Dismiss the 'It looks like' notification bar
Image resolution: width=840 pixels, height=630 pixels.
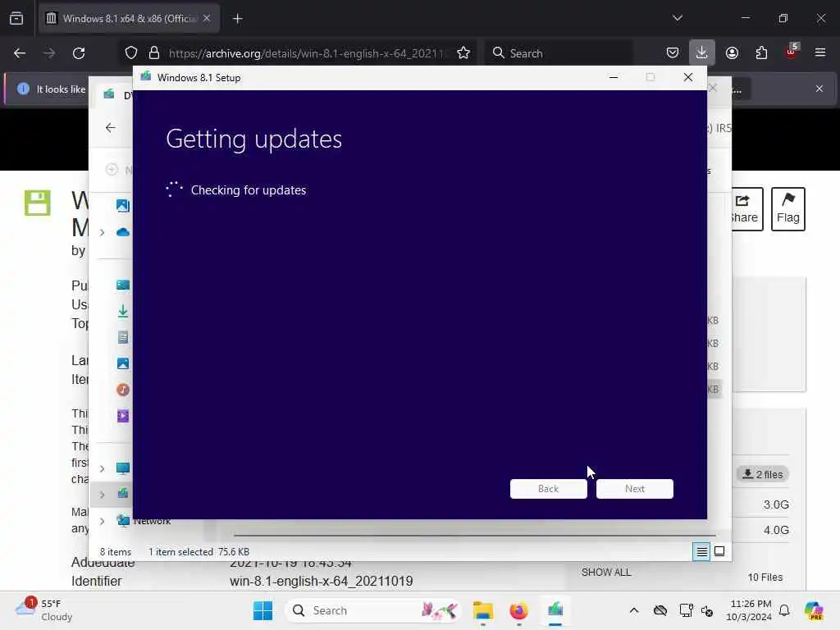point(819,89)
